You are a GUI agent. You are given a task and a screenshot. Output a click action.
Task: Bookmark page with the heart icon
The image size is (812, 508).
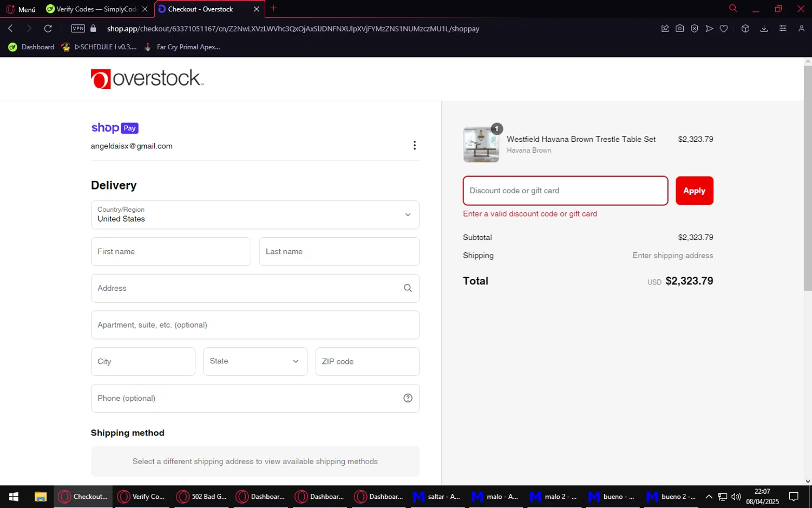tap(724, 29)
